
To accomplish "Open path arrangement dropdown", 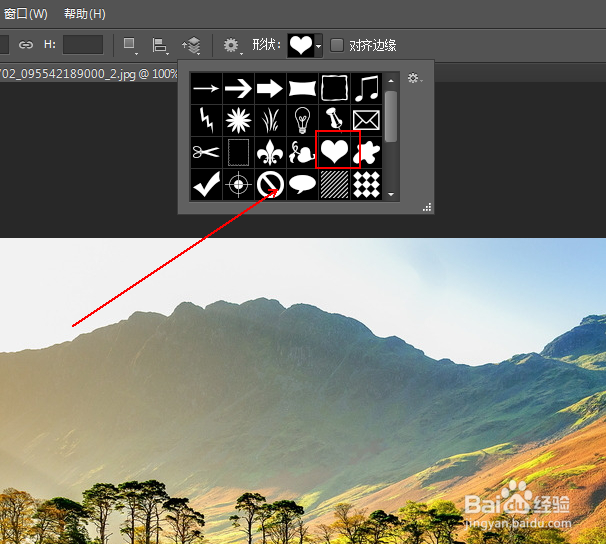I will point(192,46).
